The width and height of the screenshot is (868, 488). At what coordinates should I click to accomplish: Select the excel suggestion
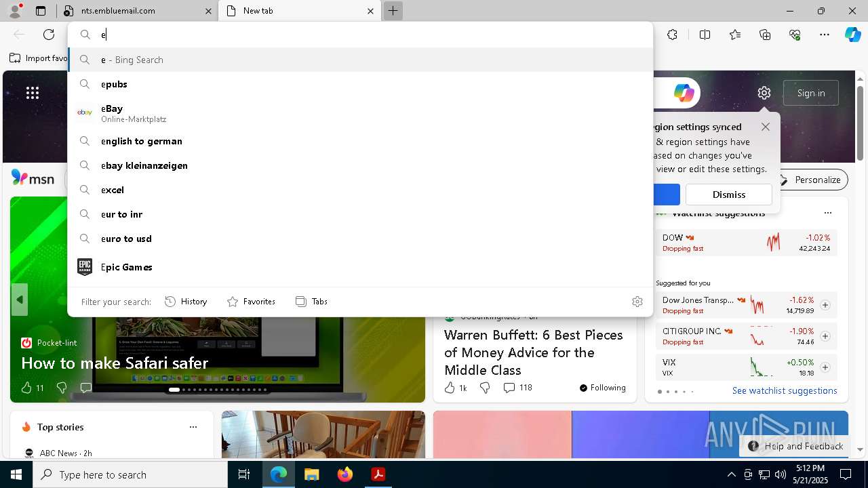tap(360, 190)
